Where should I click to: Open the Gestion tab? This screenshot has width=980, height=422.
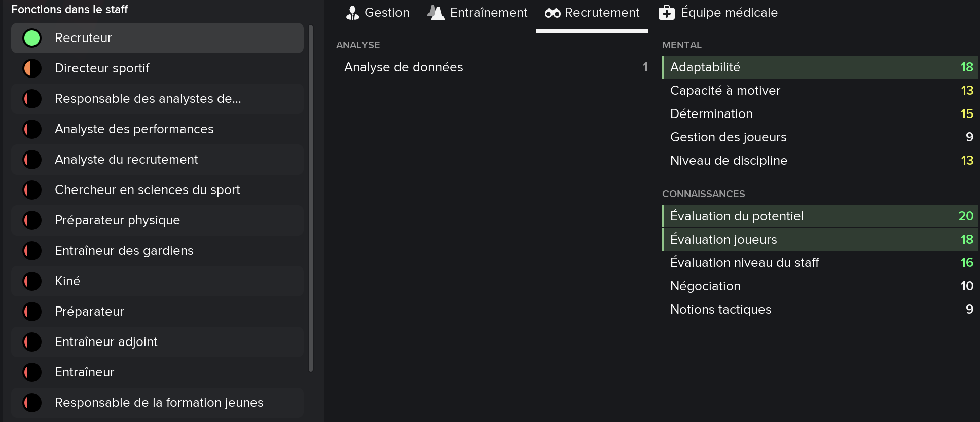378,13
